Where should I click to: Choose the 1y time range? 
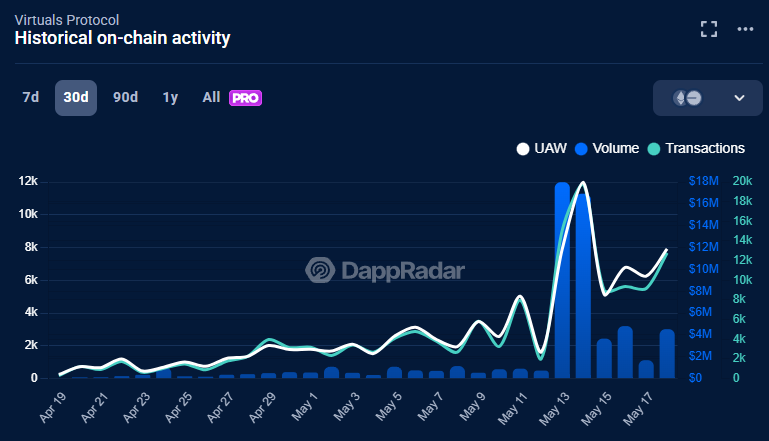tap(170, 98)
